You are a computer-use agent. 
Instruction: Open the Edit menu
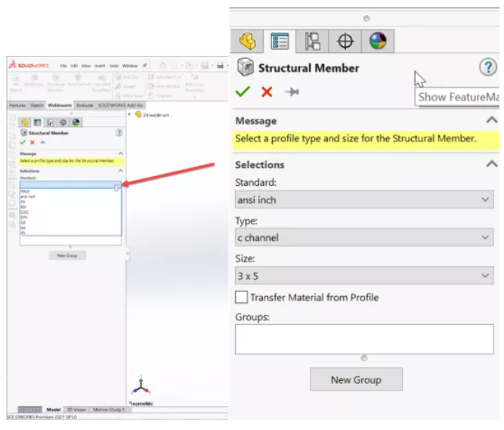[74, 66]
